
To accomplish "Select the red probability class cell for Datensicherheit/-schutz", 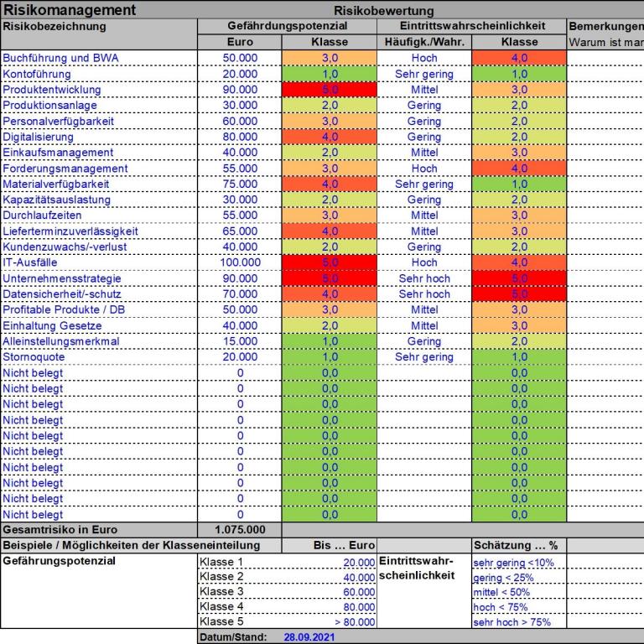I will tap(519, 294).
